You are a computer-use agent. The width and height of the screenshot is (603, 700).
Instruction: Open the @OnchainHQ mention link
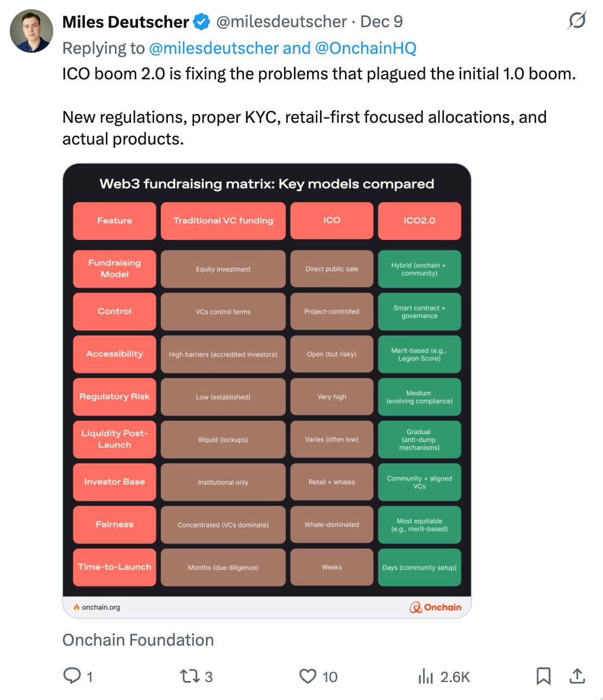pos(366,48)
